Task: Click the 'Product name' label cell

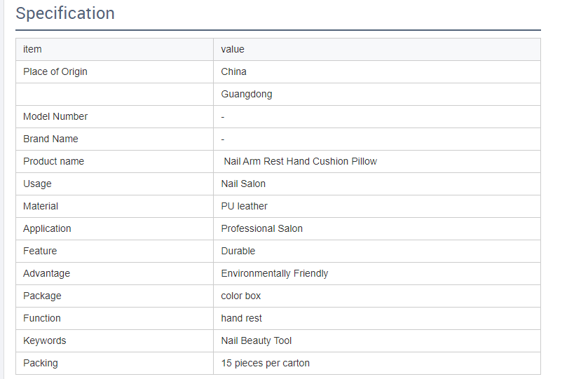Action: click(114, 162)
